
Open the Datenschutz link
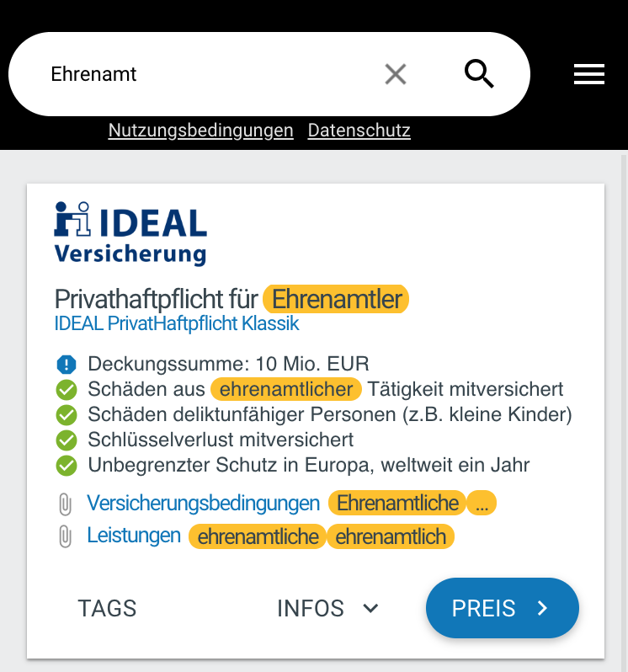(359, 131)
